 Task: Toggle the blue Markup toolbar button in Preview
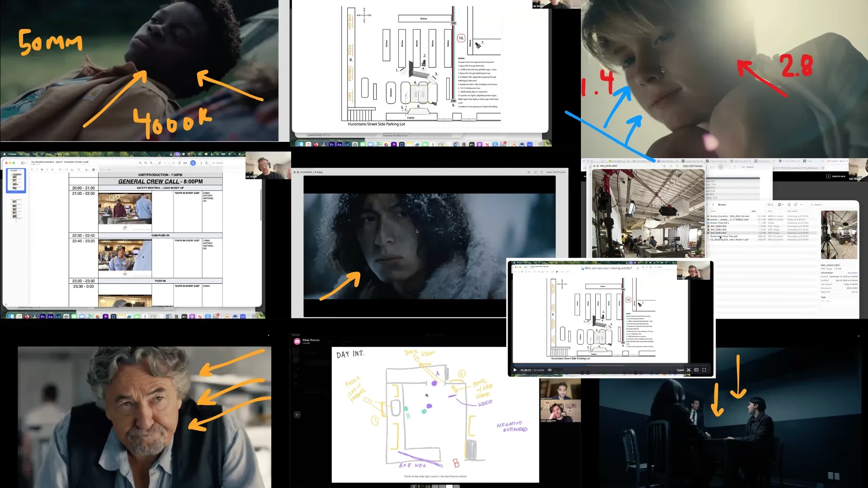(193, 163)
